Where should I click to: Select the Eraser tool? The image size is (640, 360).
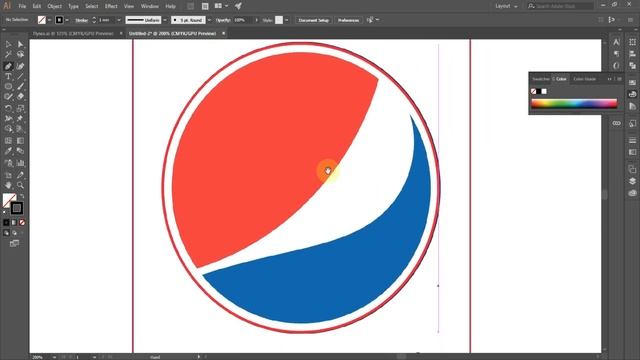20,97
